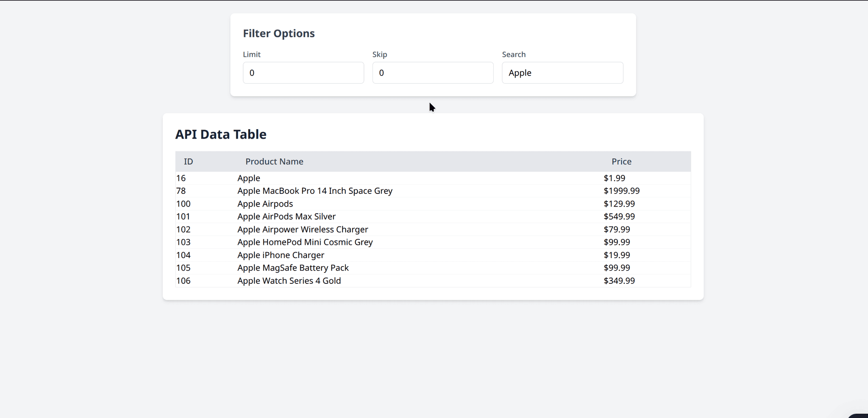Click the Apple Airpods row
The height and width of the screenshot is (418, 868).
tap(265, 204)
